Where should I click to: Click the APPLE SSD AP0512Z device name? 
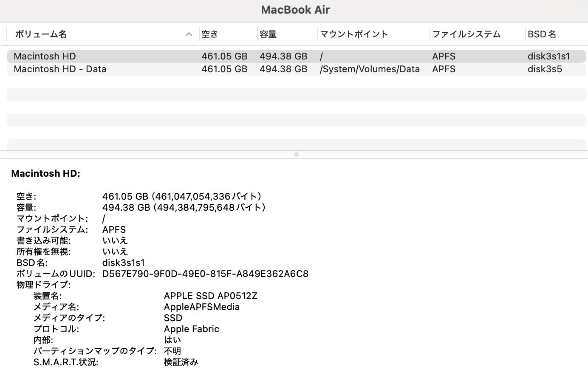210,296
